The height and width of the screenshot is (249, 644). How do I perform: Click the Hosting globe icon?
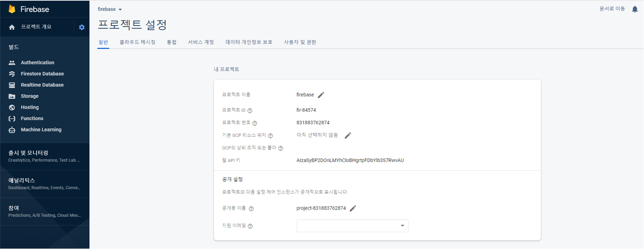(12, 107)
